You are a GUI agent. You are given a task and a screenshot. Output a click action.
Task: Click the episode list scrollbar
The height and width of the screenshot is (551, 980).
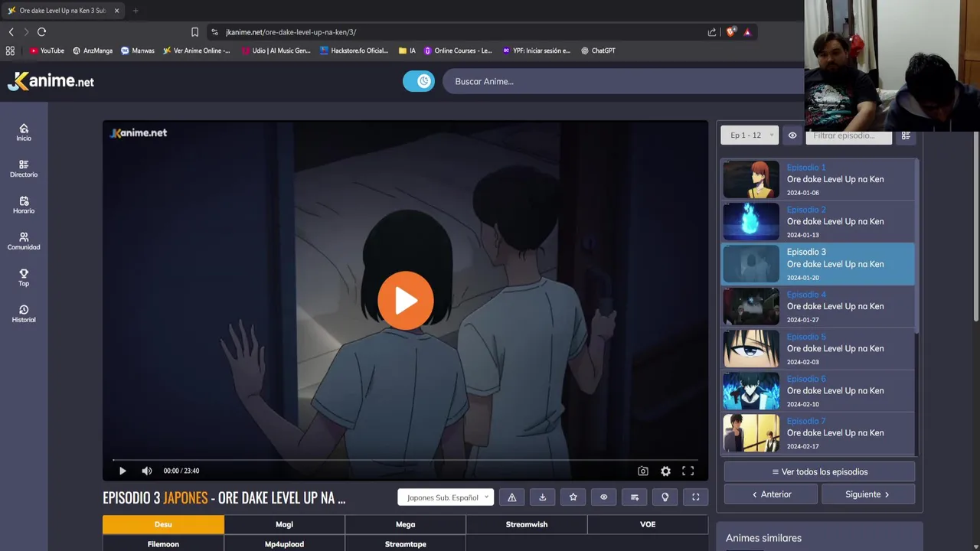[x=917, y=245]
